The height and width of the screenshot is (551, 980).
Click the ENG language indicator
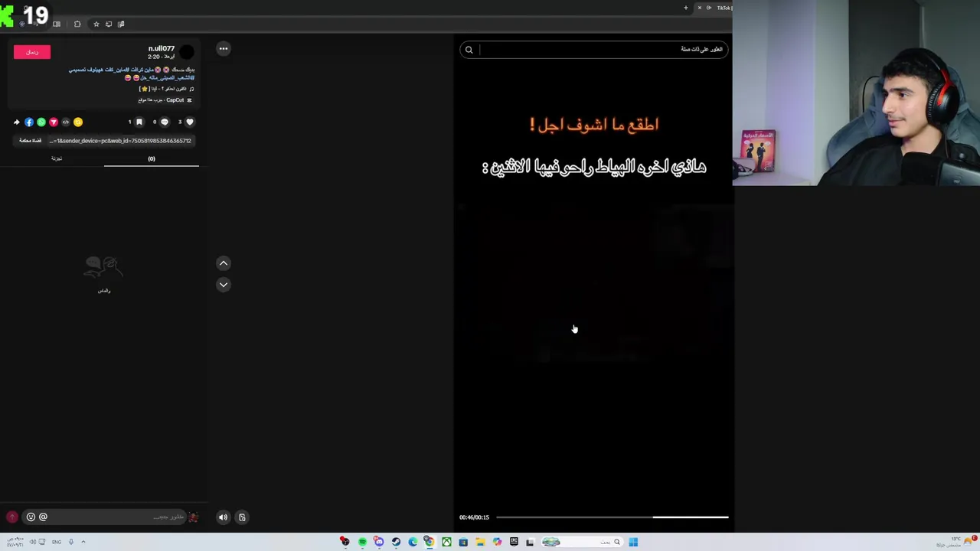pos(57,542)
